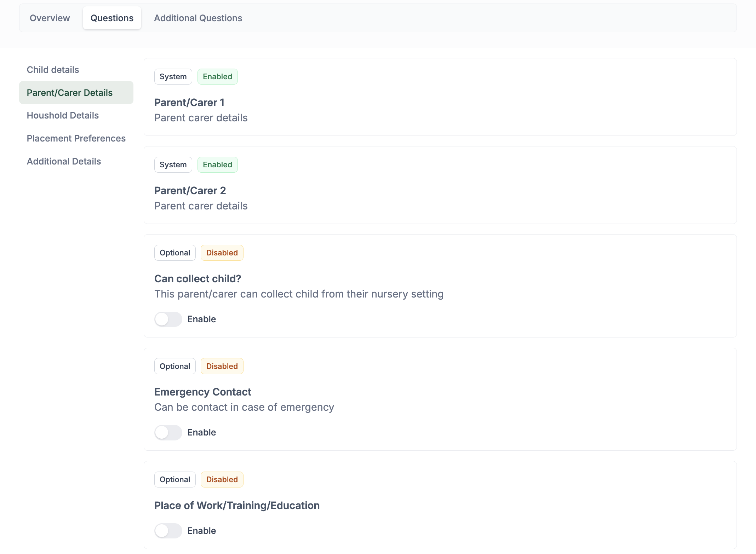Click the System badge on Parent/Carer 1

pyautogui.click(x=173, y=77)
